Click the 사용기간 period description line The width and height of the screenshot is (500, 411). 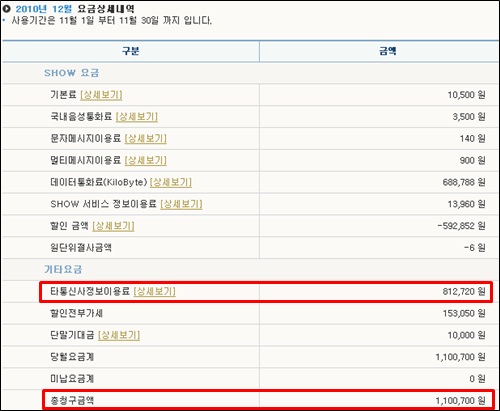tap(112, 21)
